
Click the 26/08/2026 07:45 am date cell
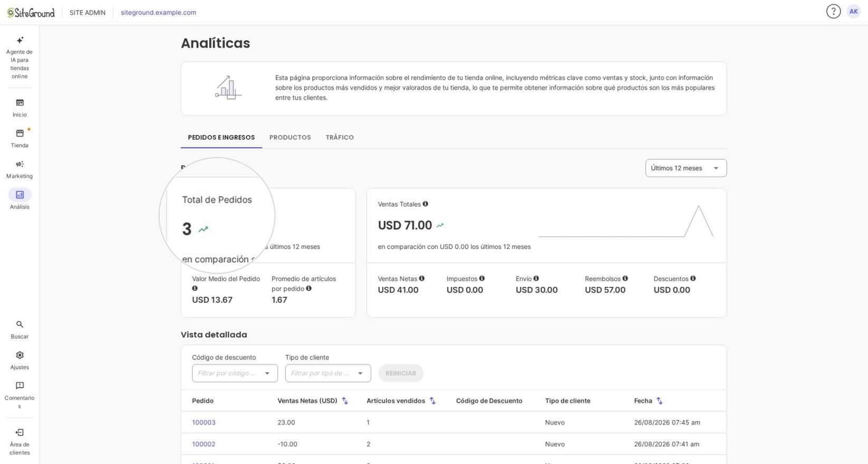667,422
